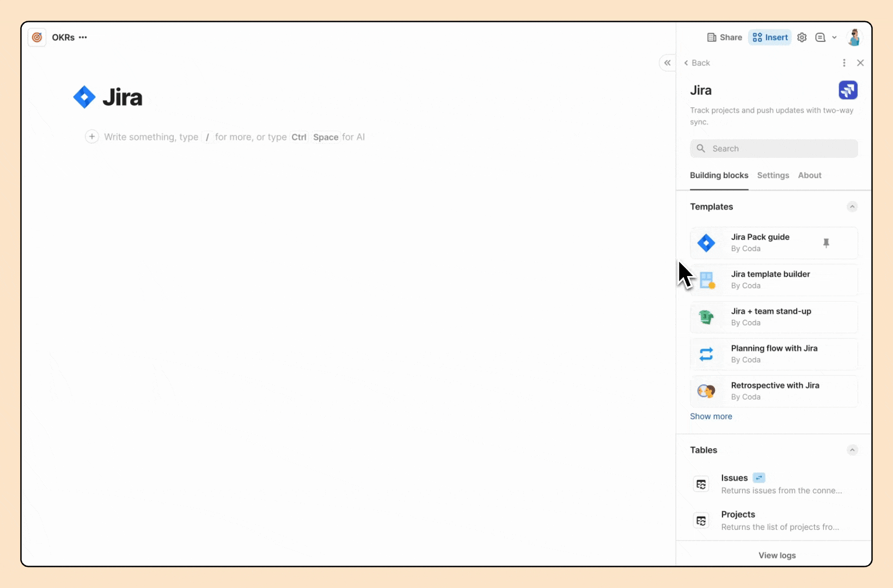Click the Share button
This screenshot has width=893, height=588.
pos(725,38)
